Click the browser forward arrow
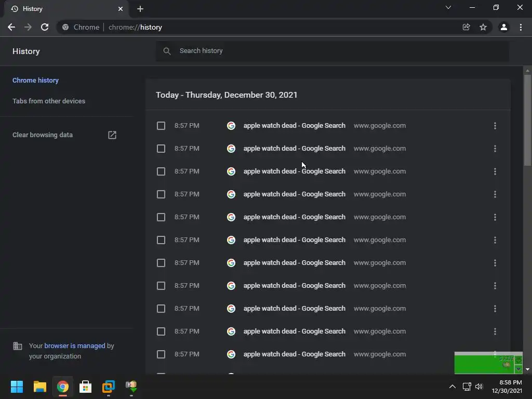532x399 pixels. pyautogui.click(x=28, y=27)
